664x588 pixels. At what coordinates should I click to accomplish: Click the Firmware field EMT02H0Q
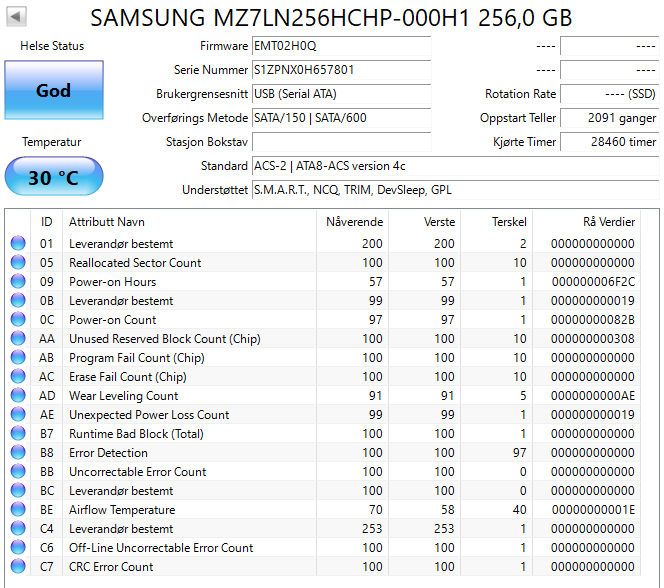click(342, 46)
